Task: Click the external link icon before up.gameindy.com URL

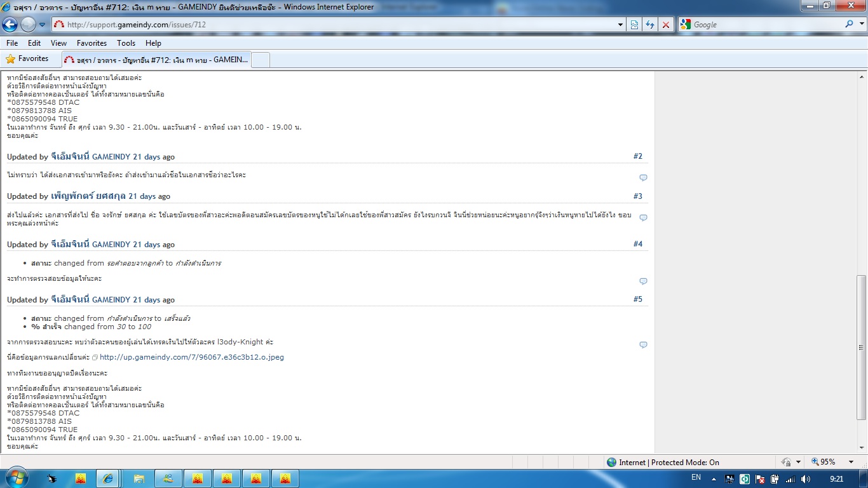Action: (x=95, y=358)
